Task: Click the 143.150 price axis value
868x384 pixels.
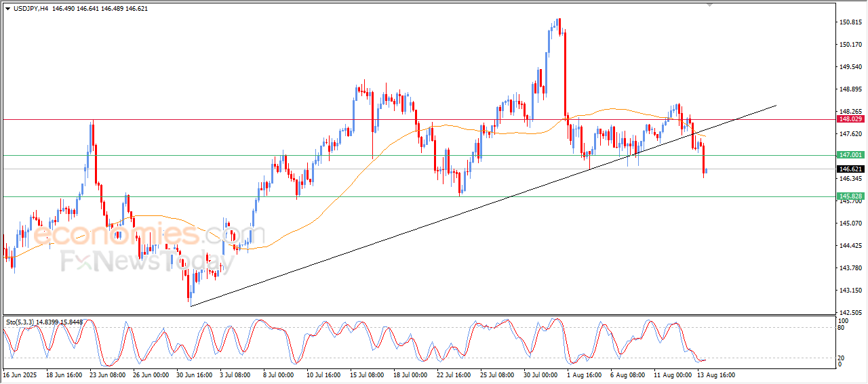Action: (850, 291)
